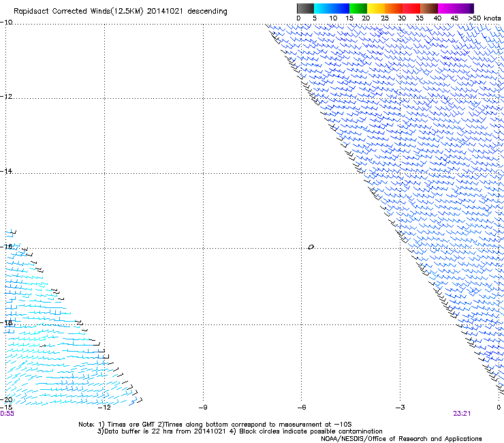Choose the brown 35-40 knots legend segment
Image resolution: width=504 pixels, height=443 pixels.
pos(429,8)
